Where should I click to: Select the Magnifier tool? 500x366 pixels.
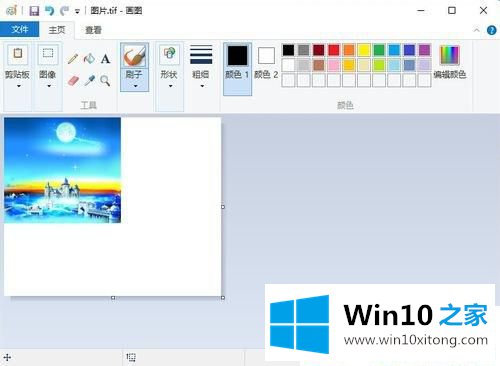tap(105, 81)
